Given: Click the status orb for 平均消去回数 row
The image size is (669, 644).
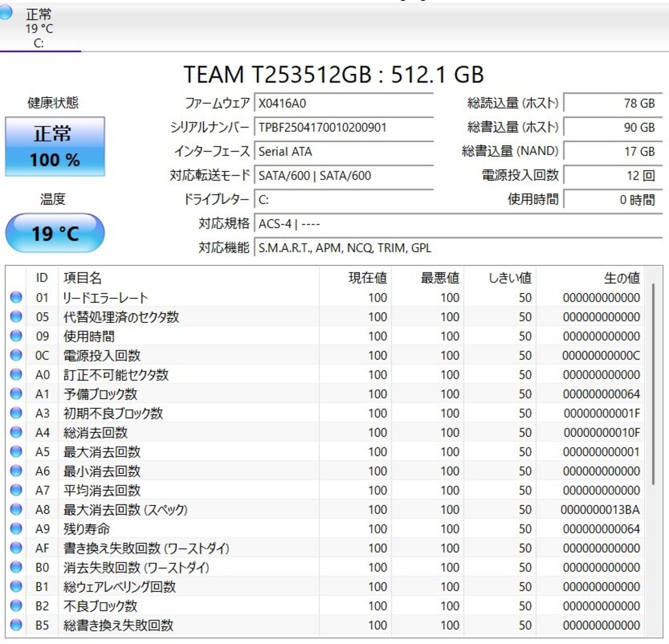Looking at the screenshot, I should (16, 490).
